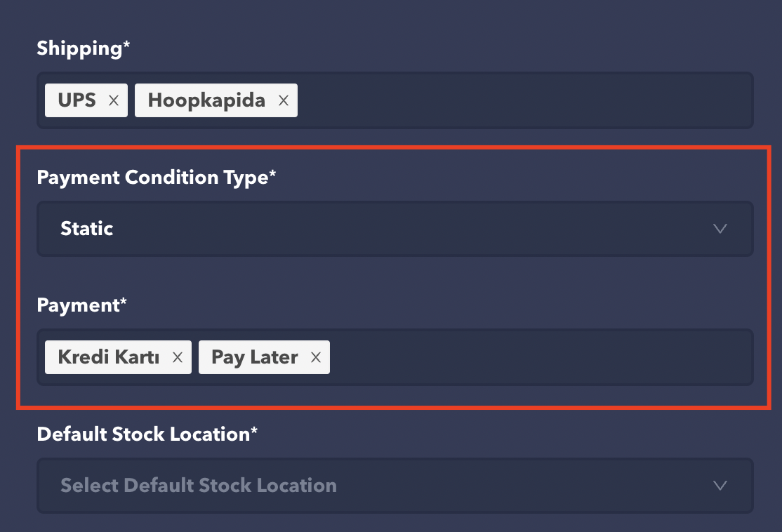782x532 pixels.
Task: Expand Payment Condition Type chevron arrow
Action: [720, 229]
